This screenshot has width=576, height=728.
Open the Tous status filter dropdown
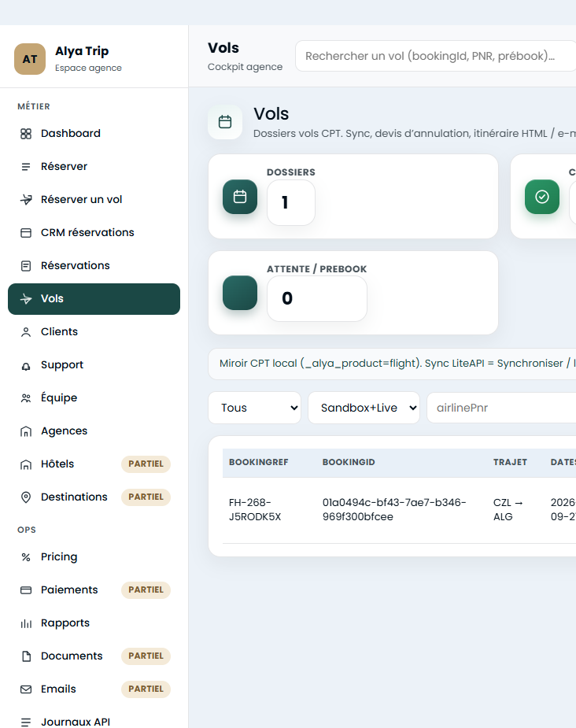click(x=254, y=408)
